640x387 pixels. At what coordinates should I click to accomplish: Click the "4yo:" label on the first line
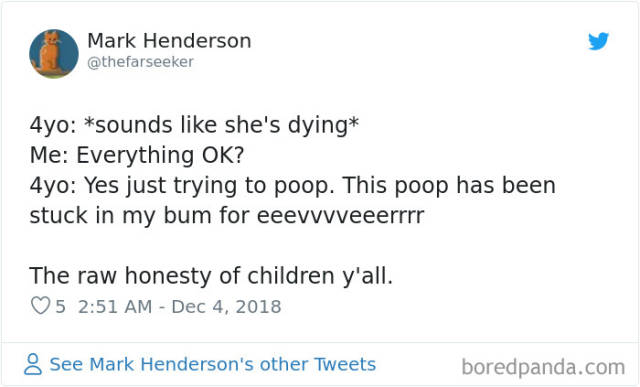tap(53, 125)
